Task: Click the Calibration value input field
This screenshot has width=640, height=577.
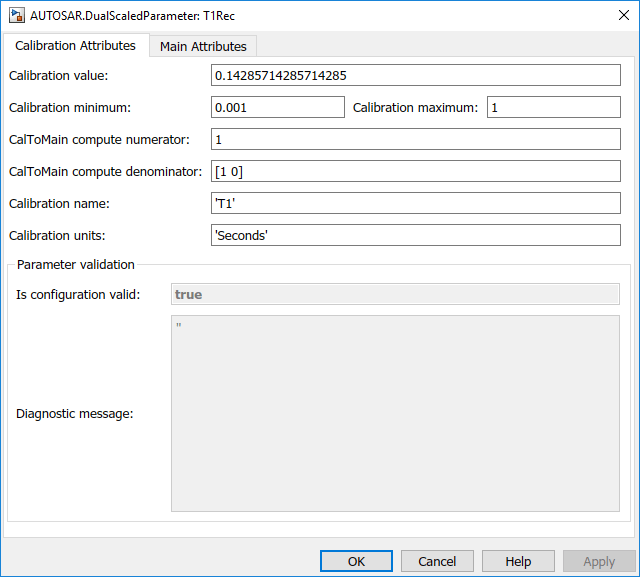Action: pyautogui.click(x=416, y=76)
